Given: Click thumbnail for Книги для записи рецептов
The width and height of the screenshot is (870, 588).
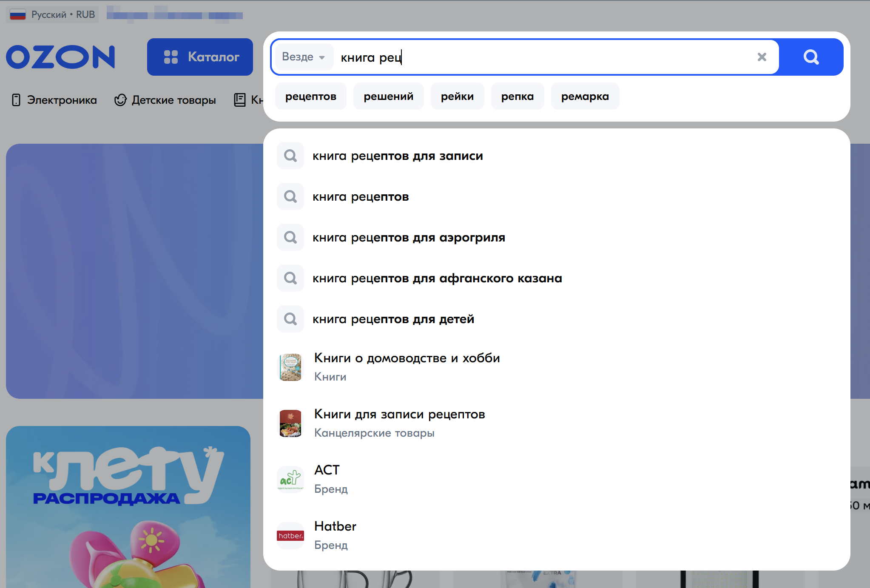Looking at the screenshot, I should point(290,423).
